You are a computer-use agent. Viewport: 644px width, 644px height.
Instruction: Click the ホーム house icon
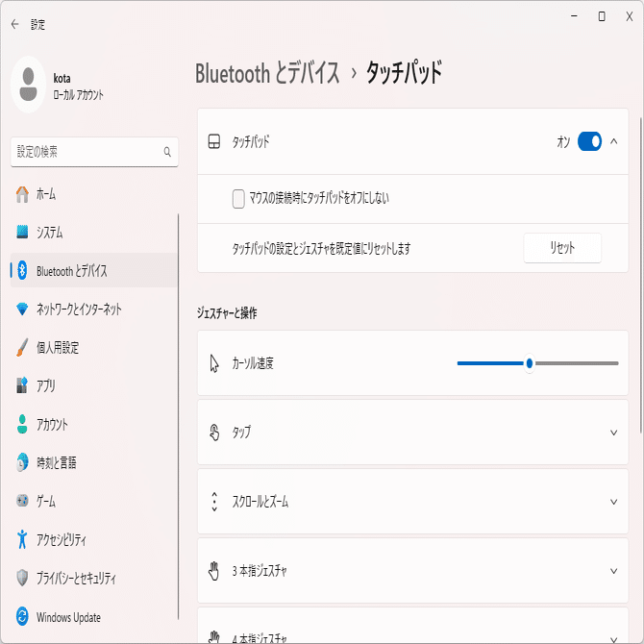[x=23, y=194]
